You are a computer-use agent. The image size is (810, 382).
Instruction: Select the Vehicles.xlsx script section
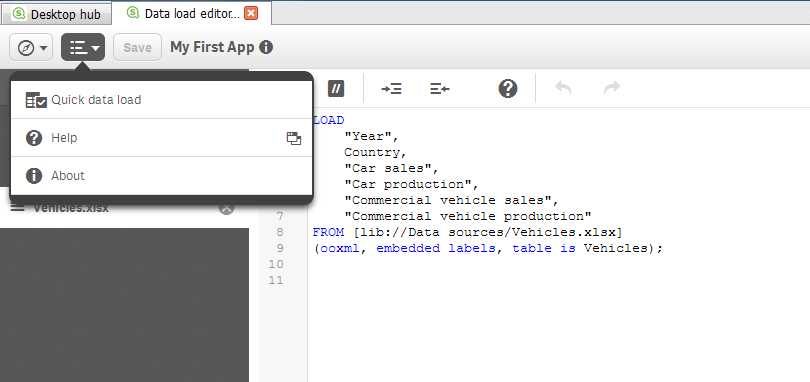[x=124, y=208]
